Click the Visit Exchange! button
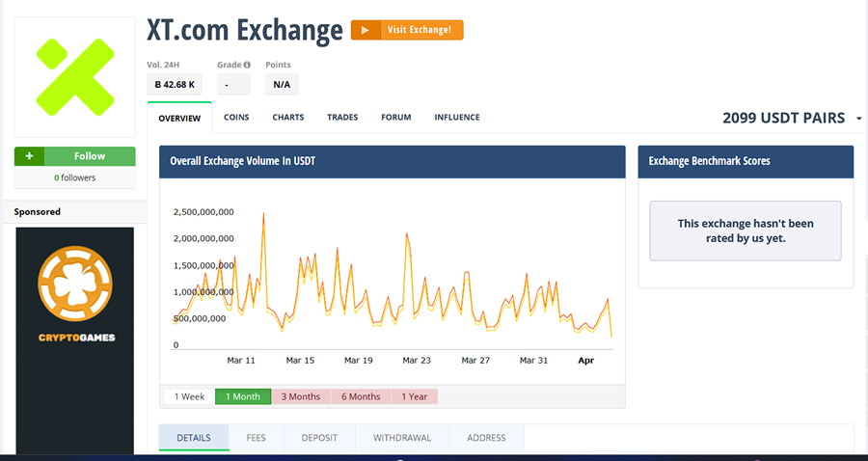868x461 pixels. [x=420, y=30]
